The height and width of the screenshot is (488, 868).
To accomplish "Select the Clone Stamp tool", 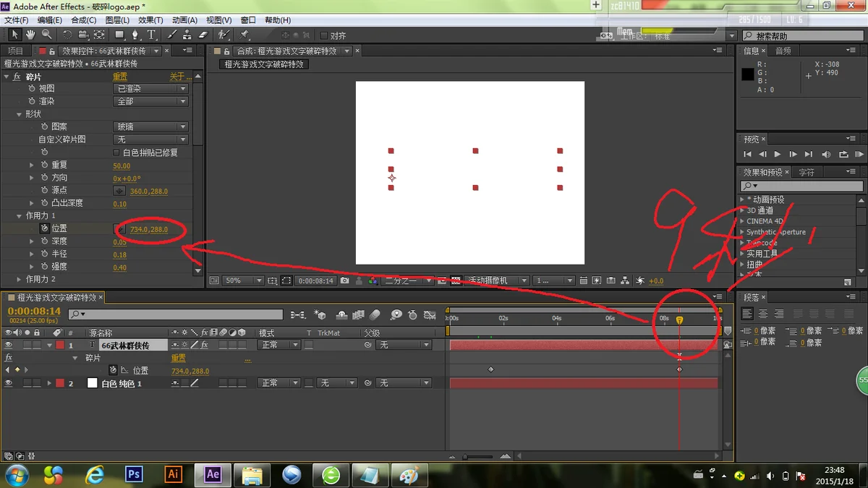I will point(187,35).
